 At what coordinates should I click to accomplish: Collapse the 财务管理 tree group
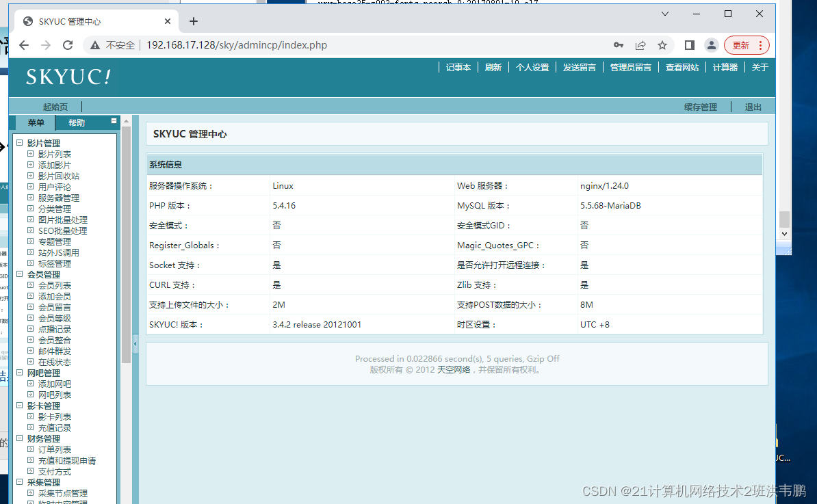pos(19,438)
